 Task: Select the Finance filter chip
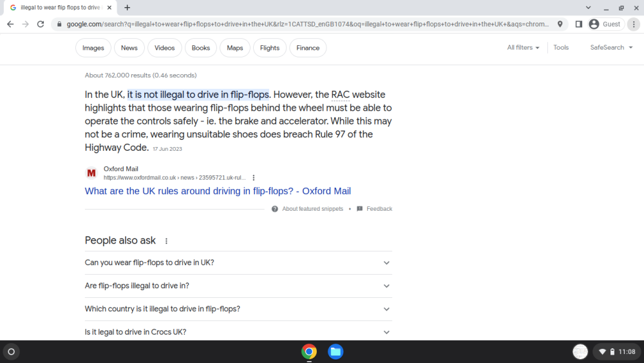(x=308, y=48)
